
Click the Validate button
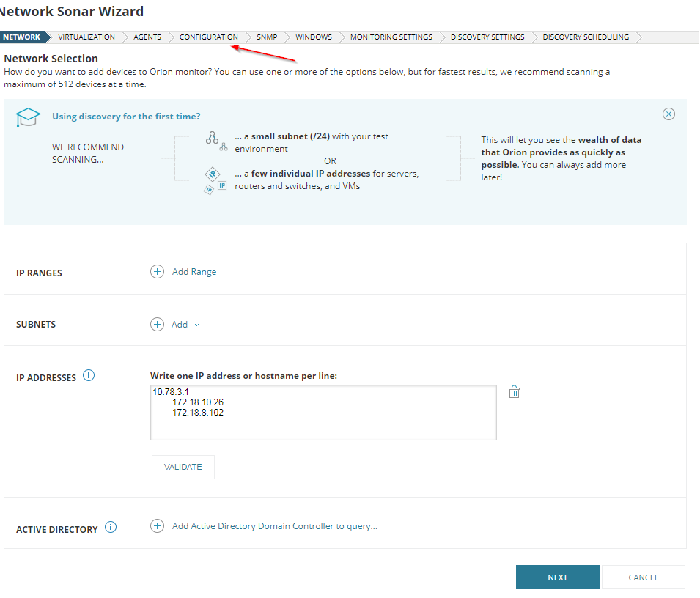183,467
